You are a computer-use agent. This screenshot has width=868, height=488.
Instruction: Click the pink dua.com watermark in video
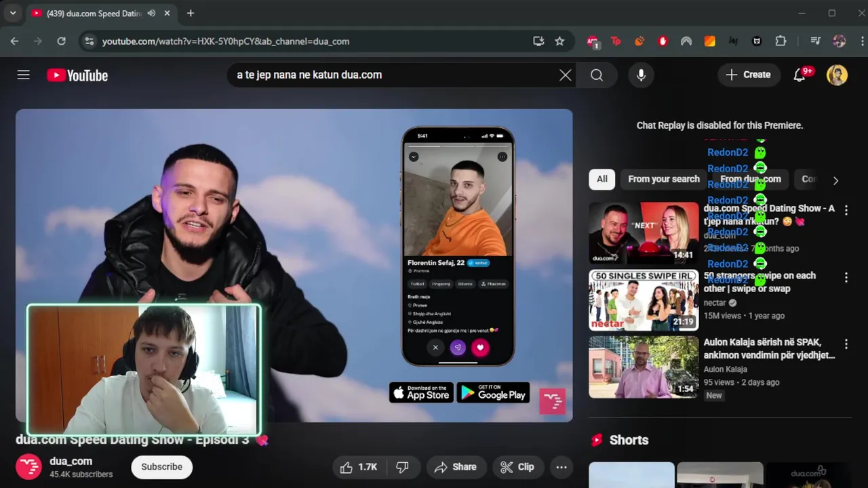pos(552,401)
